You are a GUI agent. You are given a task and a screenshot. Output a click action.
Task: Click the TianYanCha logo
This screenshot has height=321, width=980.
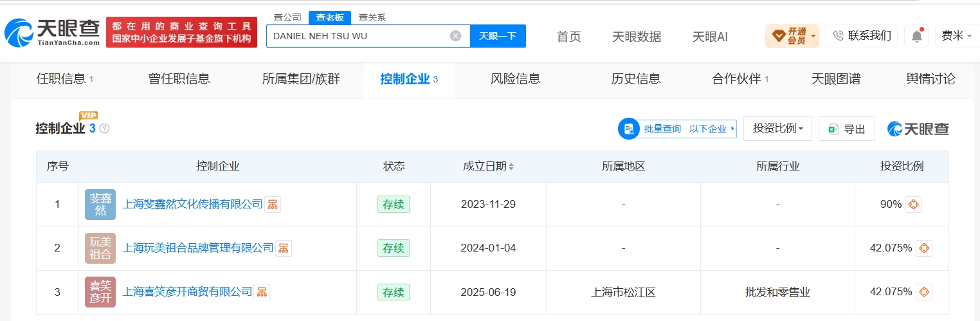coord(52,32)
